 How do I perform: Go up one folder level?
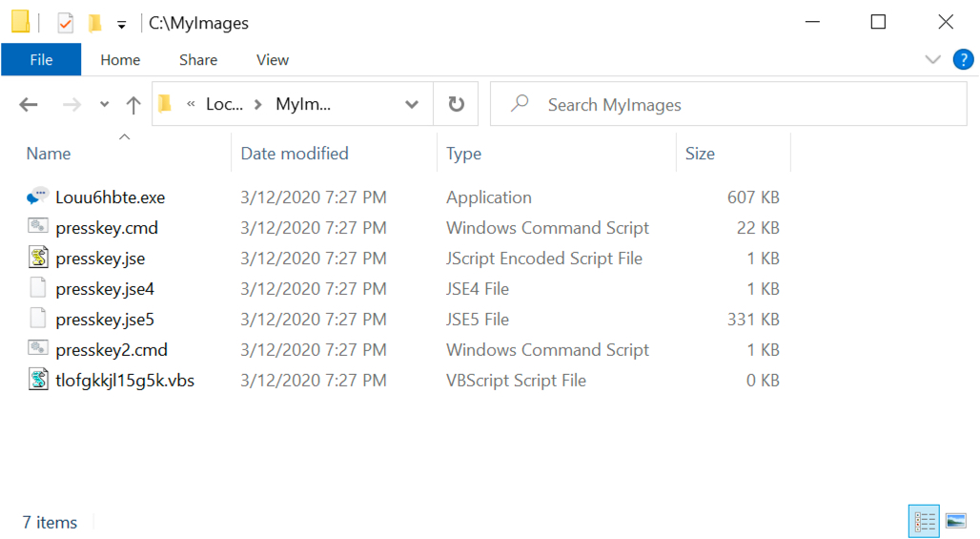tap(133, 104)
